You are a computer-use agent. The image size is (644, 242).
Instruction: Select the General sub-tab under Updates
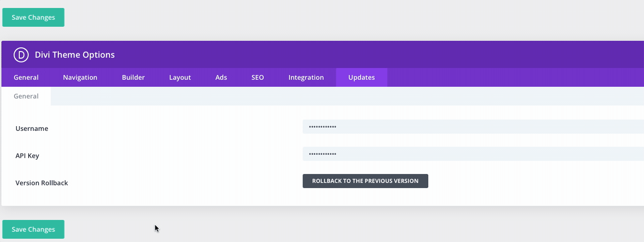pos(26,96)
